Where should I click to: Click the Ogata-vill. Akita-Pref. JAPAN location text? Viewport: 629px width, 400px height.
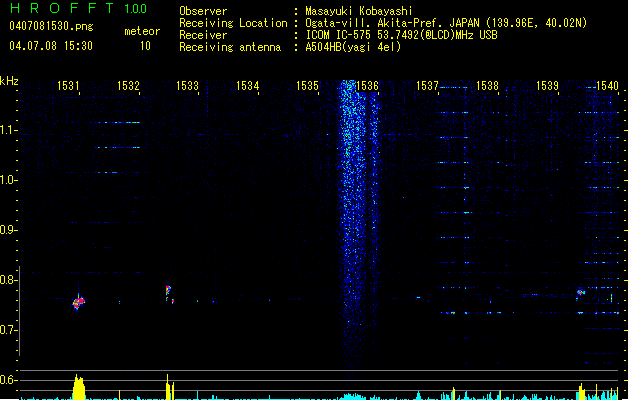[446, 23]
